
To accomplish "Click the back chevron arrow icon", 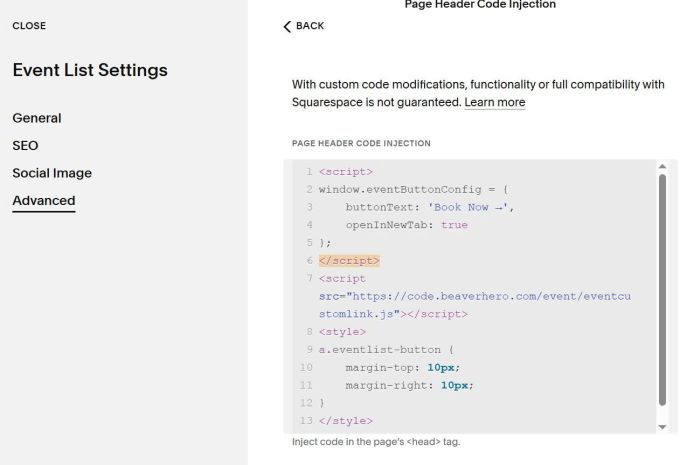I will click(287, 26).
